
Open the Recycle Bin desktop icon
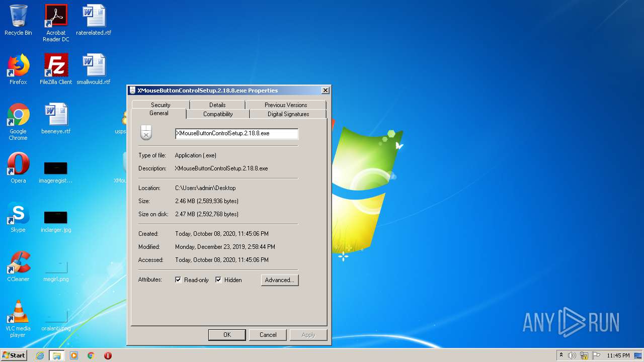point(18,20)
